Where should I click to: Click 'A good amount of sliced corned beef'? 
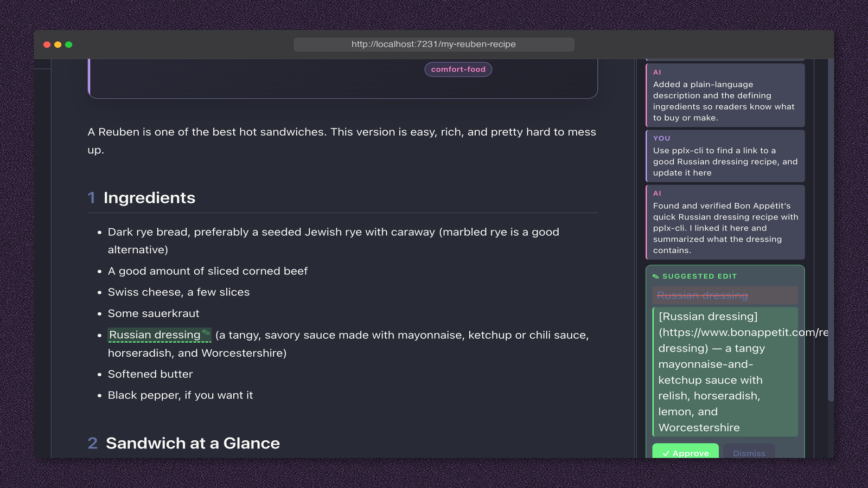[x=208, y=271]
